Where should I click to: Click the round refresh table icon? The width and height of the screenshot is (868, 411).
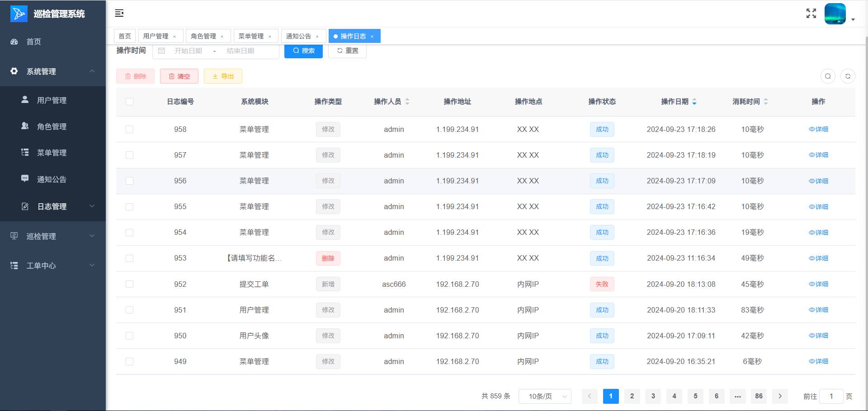[x=848, y=76]
